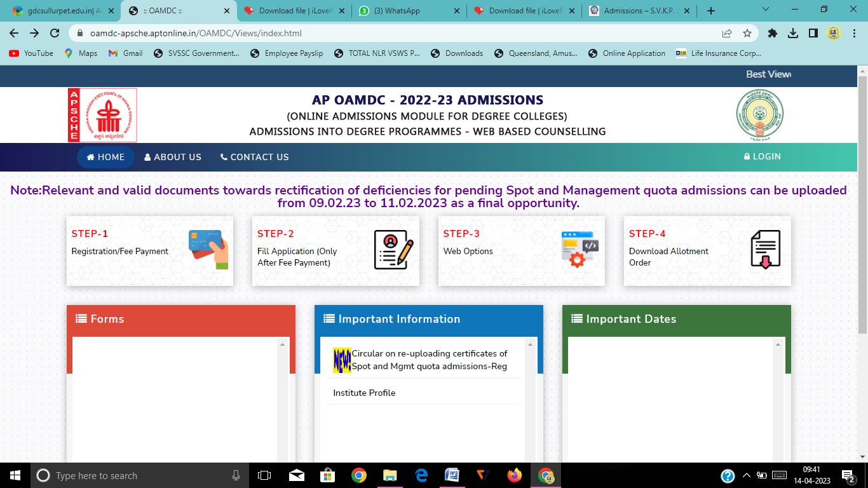Open the ABOUT US menu item
The width and height of the screenshot is (868, 488).
(x=173, y=157)
